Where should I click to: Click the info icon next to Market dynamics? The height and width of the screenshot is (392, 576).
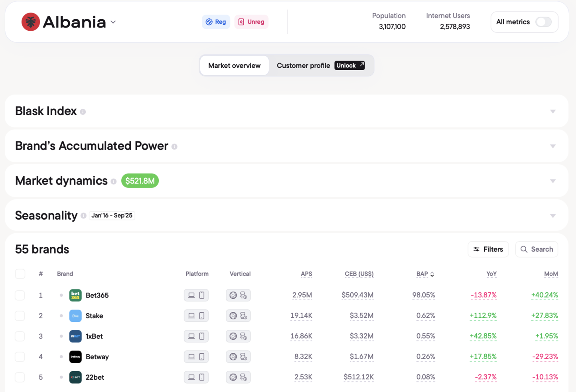[114, 181]
